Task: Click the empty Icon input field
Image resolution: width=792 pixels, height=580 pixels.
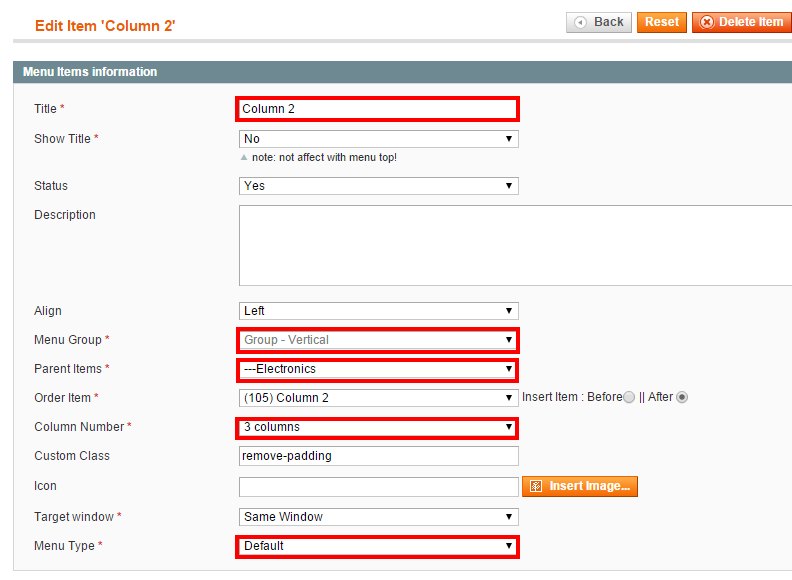Action: (x=378, y=487)
